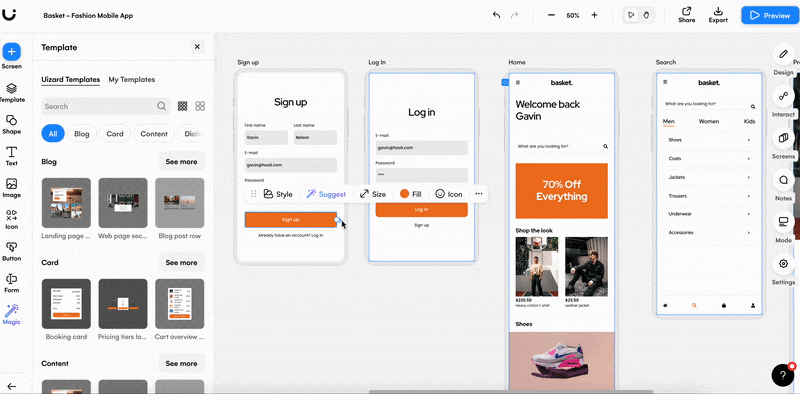Undo the last action
Image resolution: width=800 pixels, height=394 pixels.
(496, 15)
